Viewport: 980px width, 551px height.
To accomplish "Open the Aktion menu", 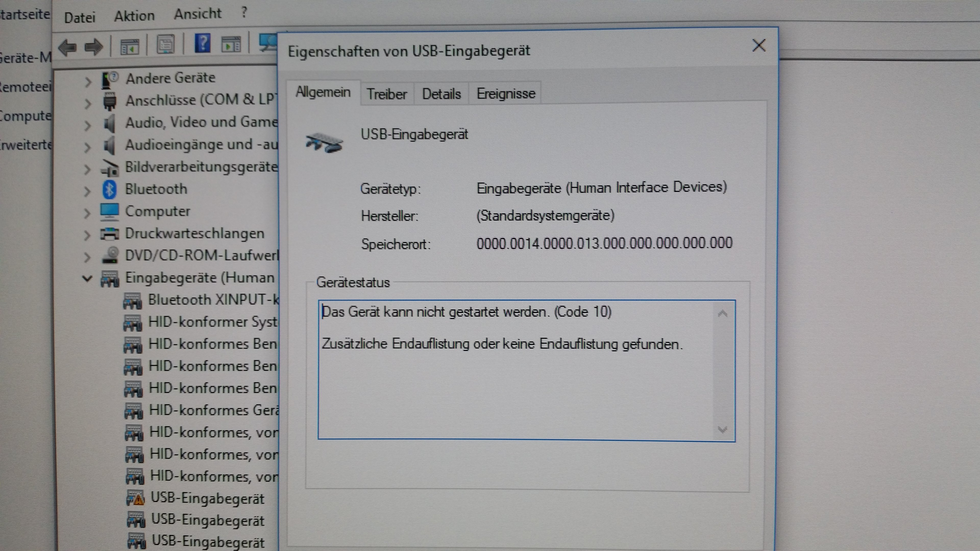I will coord(134,16).
